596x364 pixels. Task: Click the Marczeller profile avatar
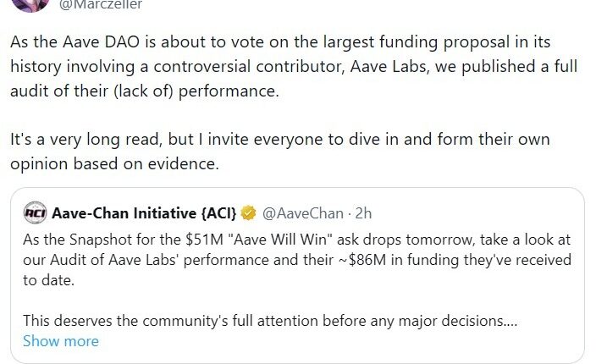pyautogui.click(x=22, y=4)
